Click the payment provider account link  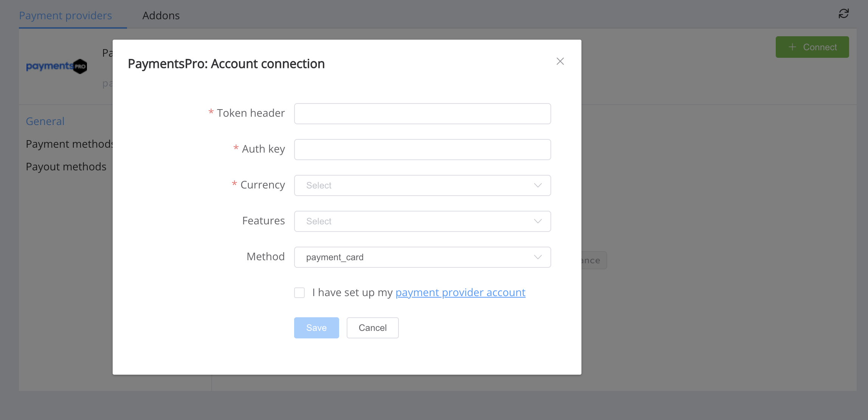tap(460, 292)
